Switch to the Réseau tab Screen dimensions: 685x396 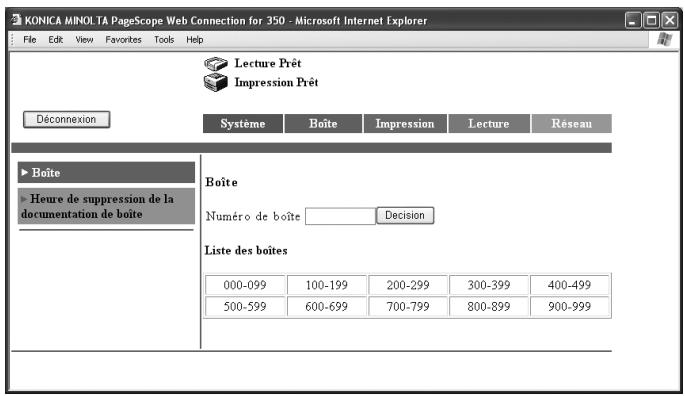571,124
